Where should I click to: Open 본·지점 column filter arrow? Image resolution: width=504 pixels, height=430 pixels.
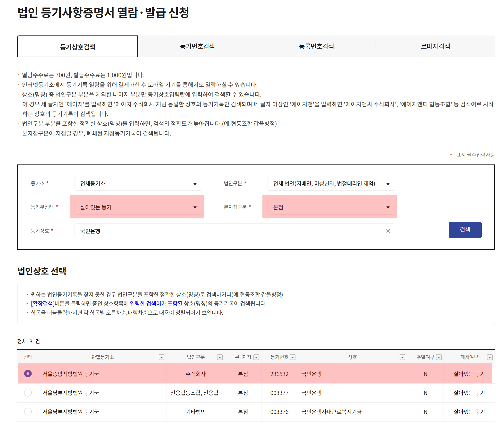tap(256, 357)
